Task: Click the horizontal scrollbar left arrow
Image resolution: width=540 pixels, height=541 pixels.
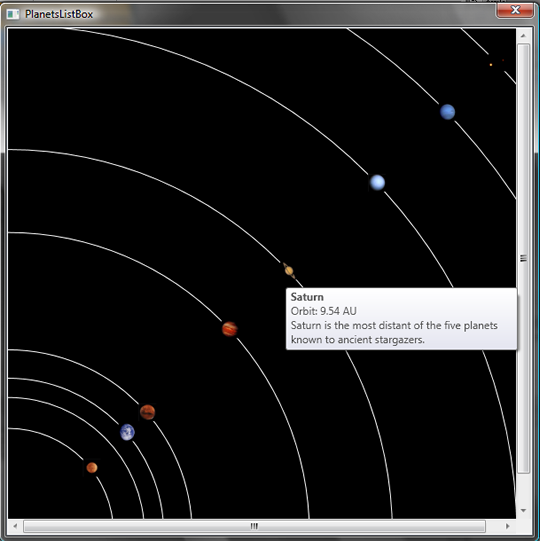Action: [x=15, y=526]
